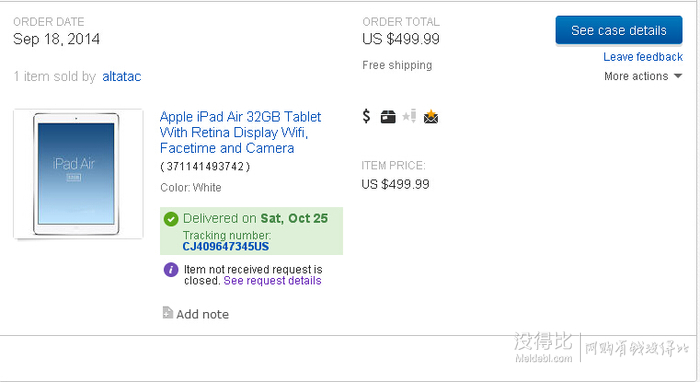Click the Add note text
Viewport: 700px width, 382px height.
point(203,314)
